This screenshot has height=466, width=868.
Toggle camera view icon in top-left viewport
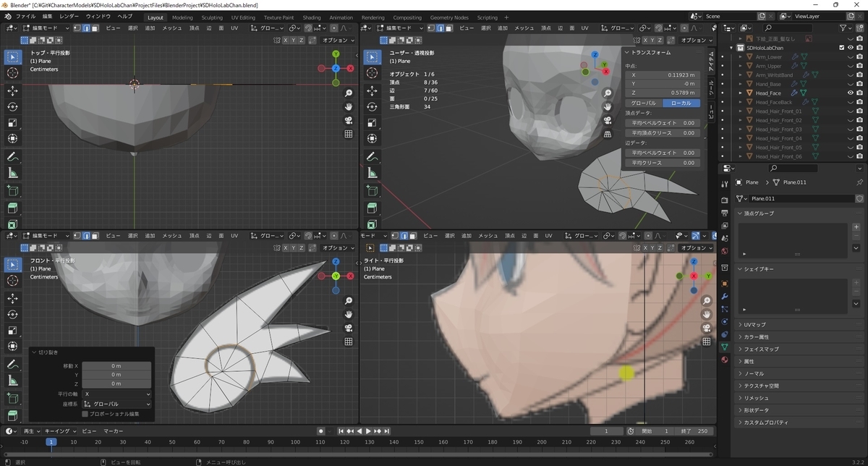(349, 120)
